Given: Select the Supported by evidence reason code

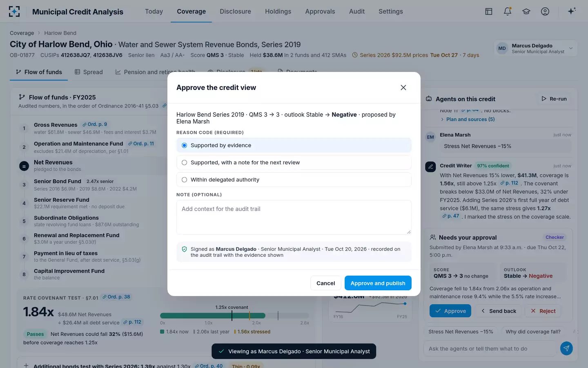Looking at the screenshot, I should [x=294, y=145].
